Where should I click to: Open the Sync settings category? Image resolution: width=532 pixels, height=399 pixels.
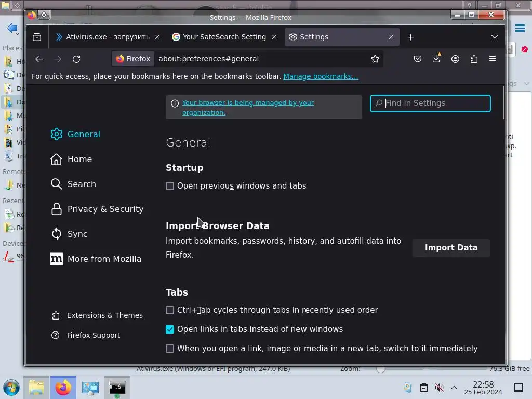pos(69,234)
